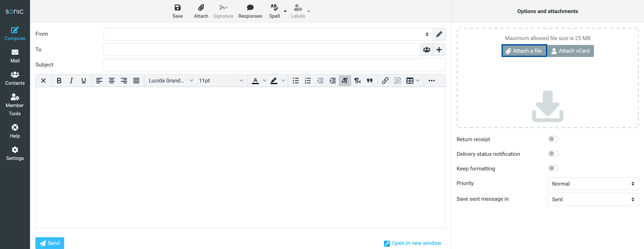Screen dimensions: 644x249
Task: Toggle bold formatting
Action: [59, 81]
